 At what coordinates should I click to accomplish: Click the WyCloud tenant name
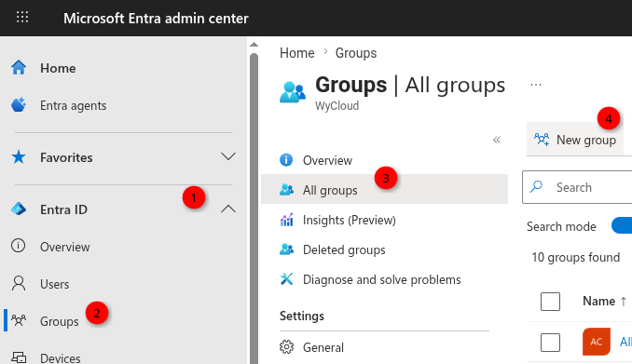(337, 105)
